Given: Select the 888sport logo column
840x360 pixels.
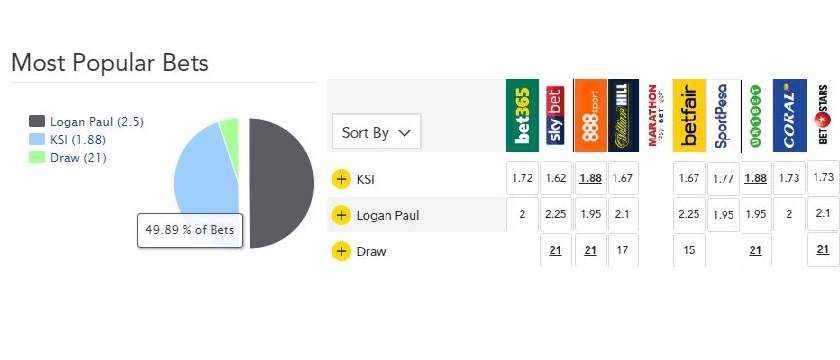Looking at the screenshot, I should pyautogui.click(x=590, y=115).
